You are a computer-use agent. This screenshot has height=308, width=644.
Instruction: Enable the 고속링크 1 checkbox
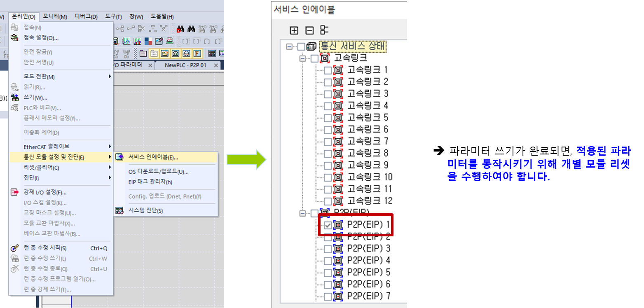[x=328, y=70]
